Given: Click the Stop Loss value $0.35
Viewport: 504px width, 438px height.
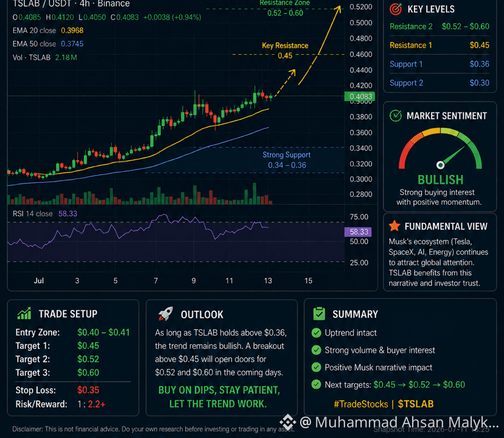Looking at the screenshot, I should click(x=88, y=390).
